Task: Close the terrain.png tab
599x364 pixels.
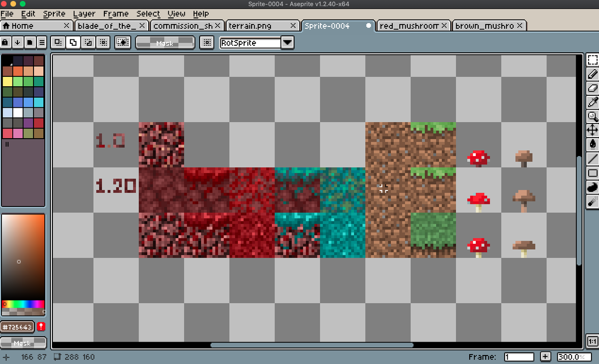Action: pos(294,25)
